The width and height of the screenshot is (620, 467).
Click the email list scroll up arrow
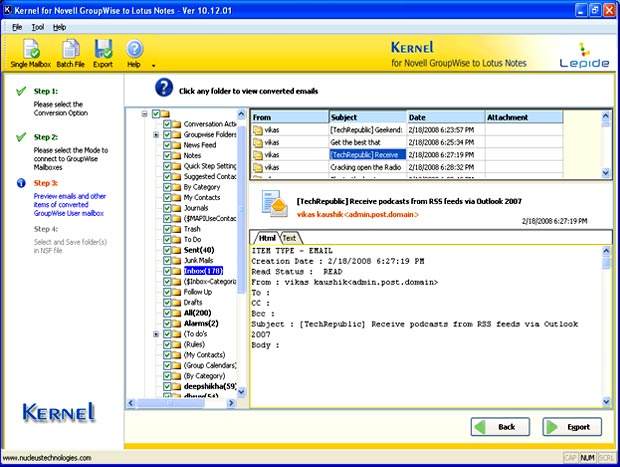[605, 116]
